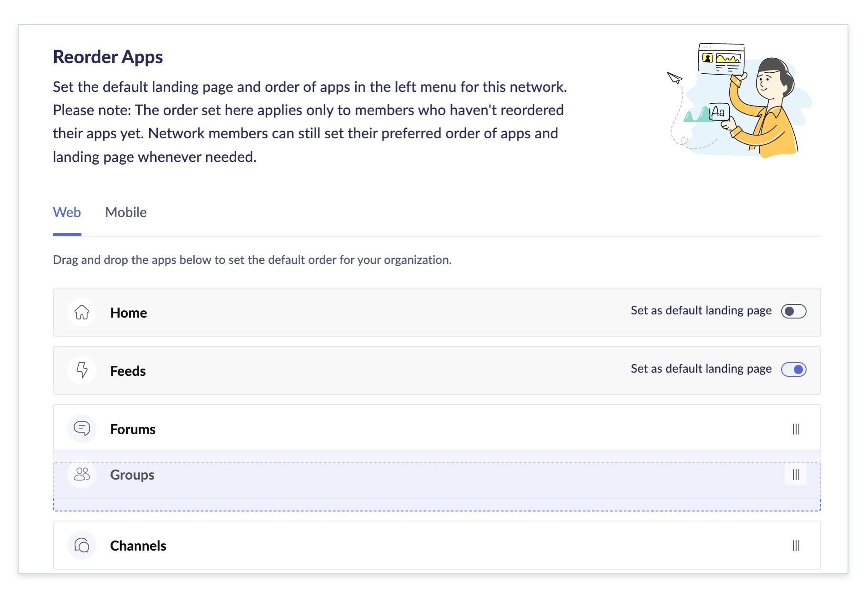Click the Channels drag handle icon

point(796,546)
